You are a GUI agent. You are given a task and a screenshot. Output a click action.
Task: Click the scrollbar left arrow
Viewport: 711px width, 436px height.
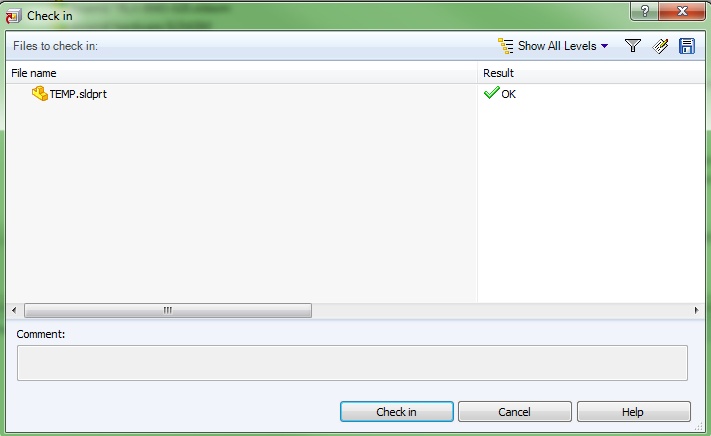[14, 310]
